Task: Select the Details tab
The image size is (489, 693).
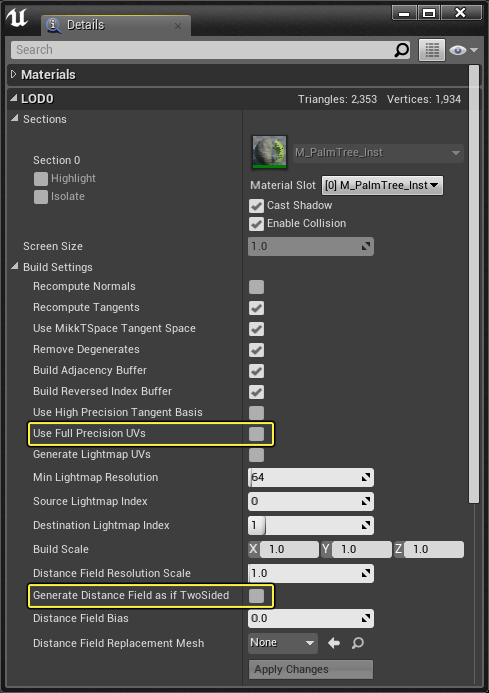Action: [x=116, y=25]
